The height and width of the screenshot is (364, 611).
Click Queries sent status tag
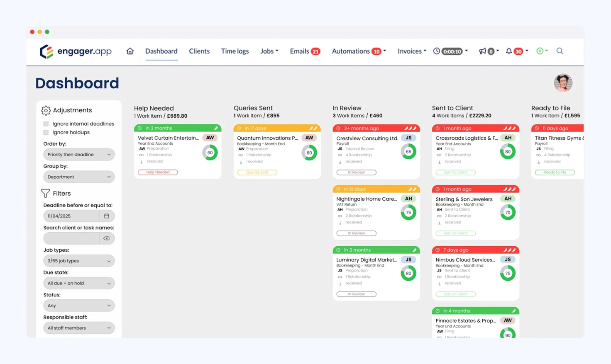pyautogui.click(x=257, y=172)
